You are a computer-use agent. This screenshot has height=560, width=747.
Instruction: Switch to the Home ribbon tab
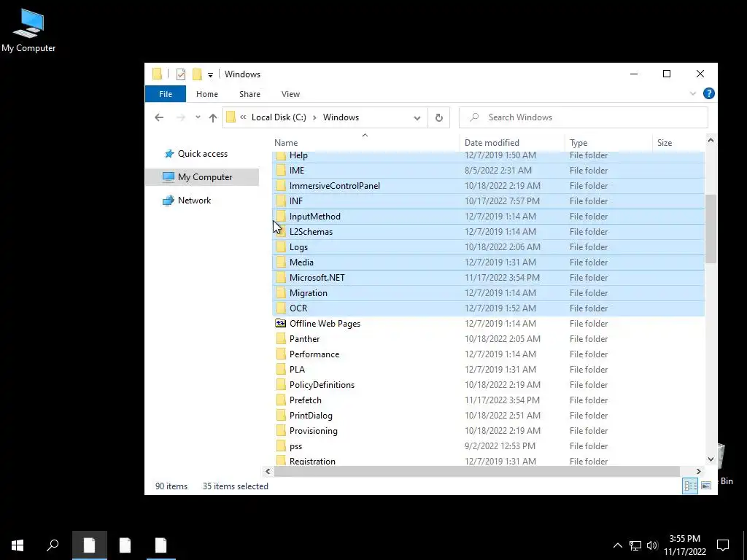206,94
